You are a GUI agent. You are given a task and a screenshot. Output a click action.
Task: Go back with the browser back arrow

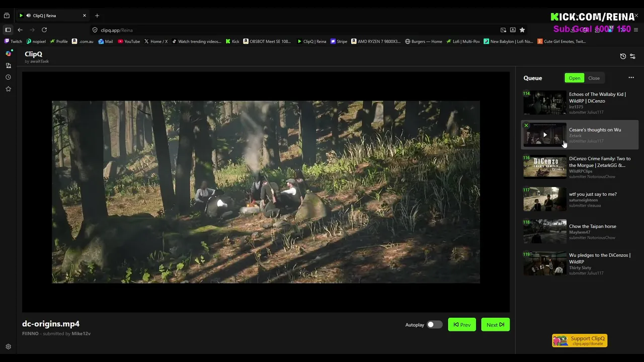[20, 30]
